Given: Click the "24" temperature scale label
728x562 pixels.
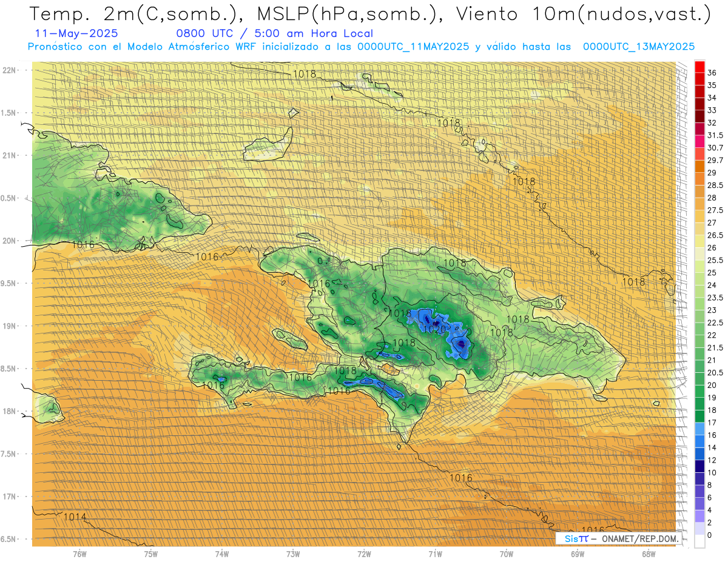Looking at the screenshot, I should click(x=712, y=285).
